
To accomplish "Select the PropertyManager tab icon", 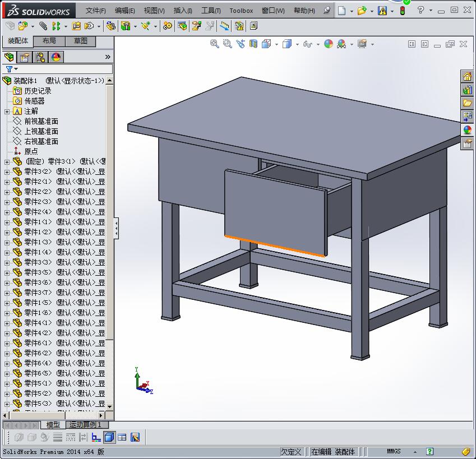I will (24, 57).
